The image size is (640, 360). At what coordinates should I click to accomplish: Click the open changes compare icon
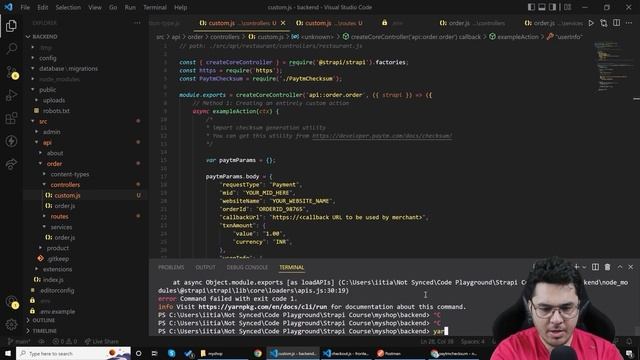click(604, 23)
